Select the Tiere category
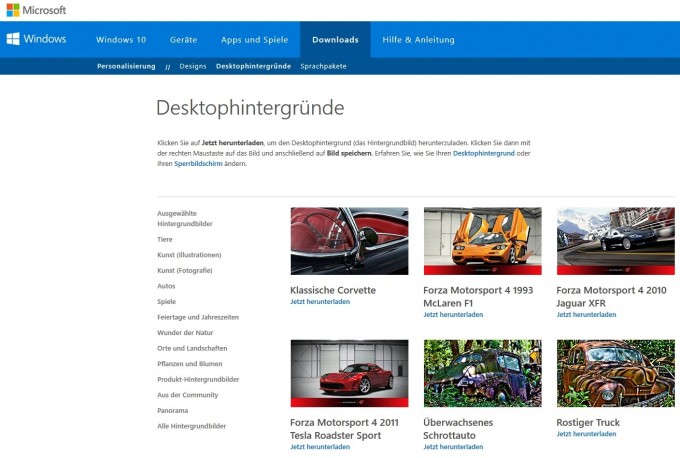680x458 pixels. click(x=165, y=239)
